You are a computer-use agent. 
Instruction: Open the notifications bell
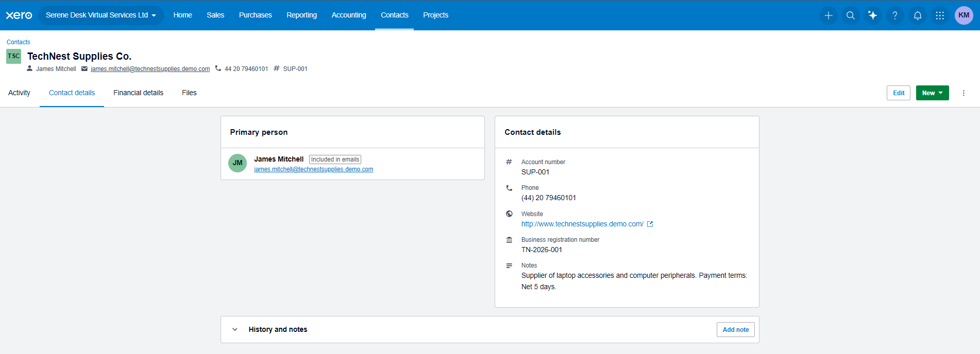tap(918, 15)
